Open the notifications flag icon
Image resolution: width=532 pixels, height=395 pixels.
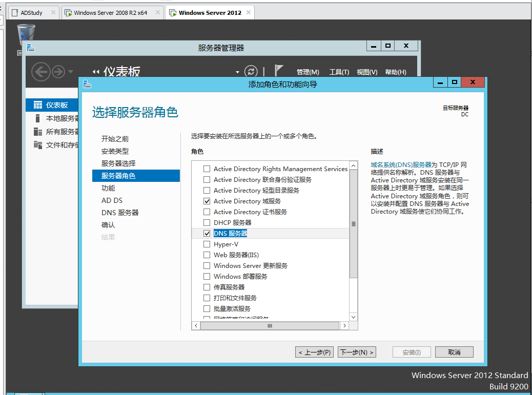[279, 71]
